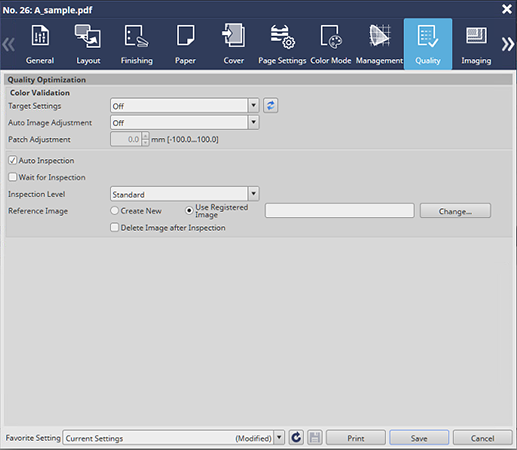The height and width of the screenshot is (450, 517).
Task: Open the Paper settings icon
Action: click(x=185, y=36)
